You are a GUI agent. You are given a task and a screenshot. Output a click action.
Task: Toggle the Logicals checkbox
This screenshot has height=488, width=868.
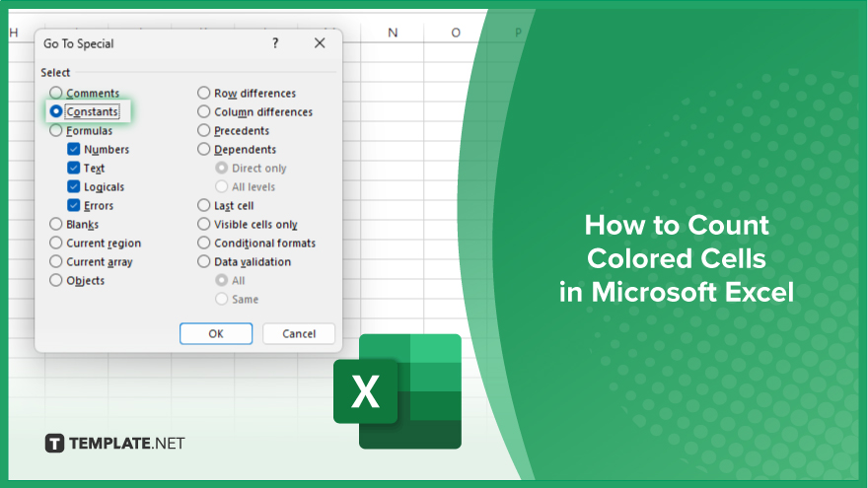pos(74,186)
